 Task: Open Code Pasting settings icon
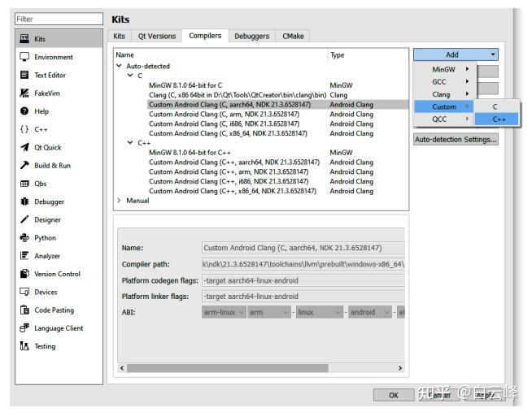[x=24, y=310]
